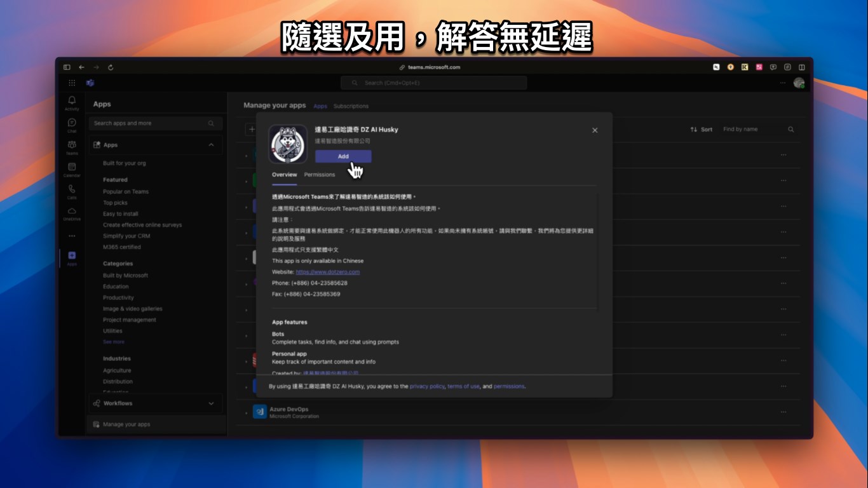Open the profile avatar menu

click(799, 83)
